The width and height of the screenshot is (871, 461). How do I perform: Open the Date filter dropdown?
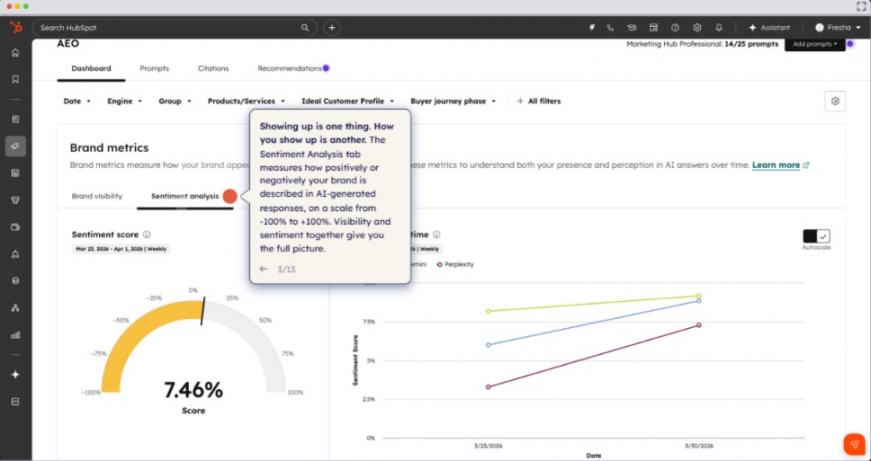coord(77,101)
